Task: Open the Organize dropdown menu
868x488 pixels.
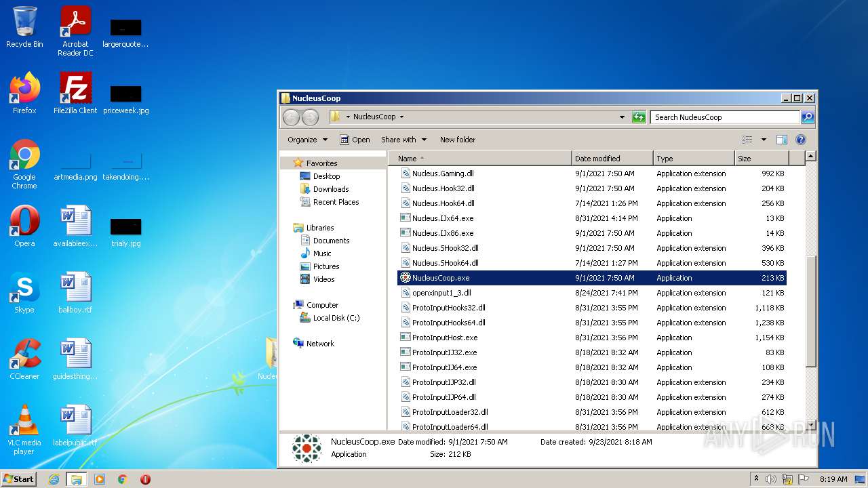Action: 307,140
